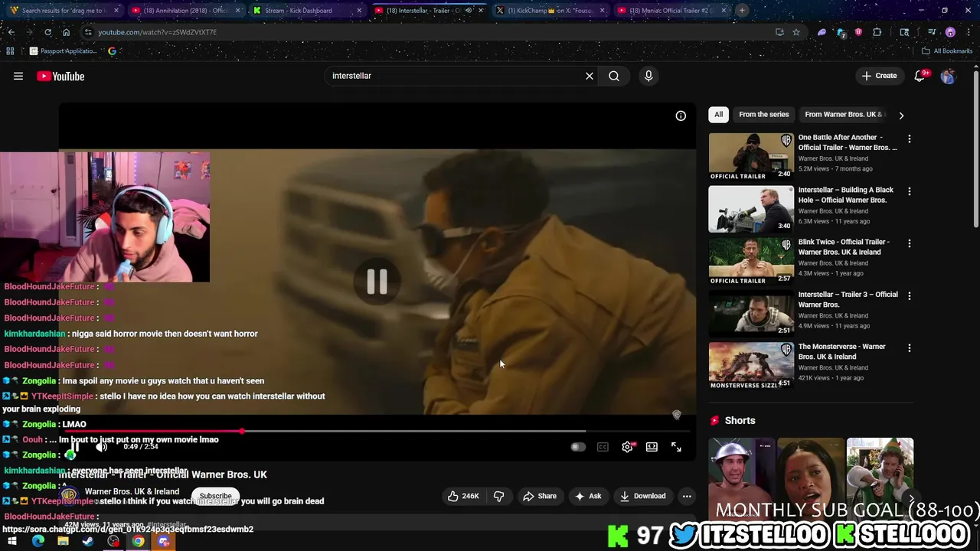The width and height of the screenshot is (980, 551).
Task: Toggle autoplay switch in player
Action: point(578,447)
